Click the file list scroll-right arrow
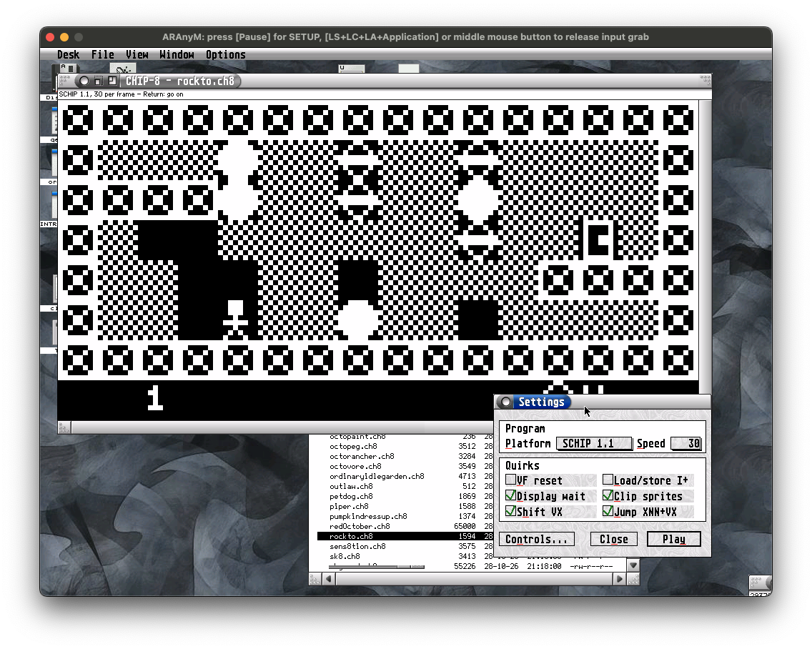812x649 pixels. coord(619,579)
